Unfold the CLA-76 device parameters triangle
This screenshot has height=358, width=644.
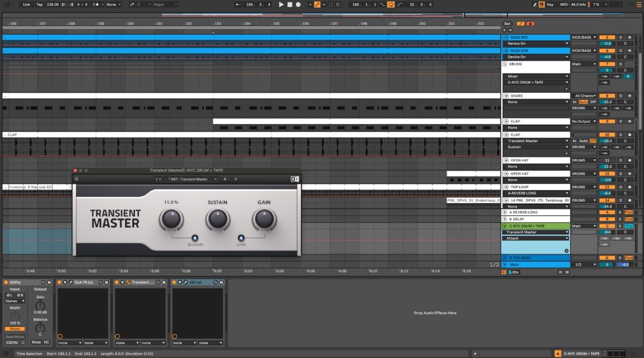coord(65,282)
